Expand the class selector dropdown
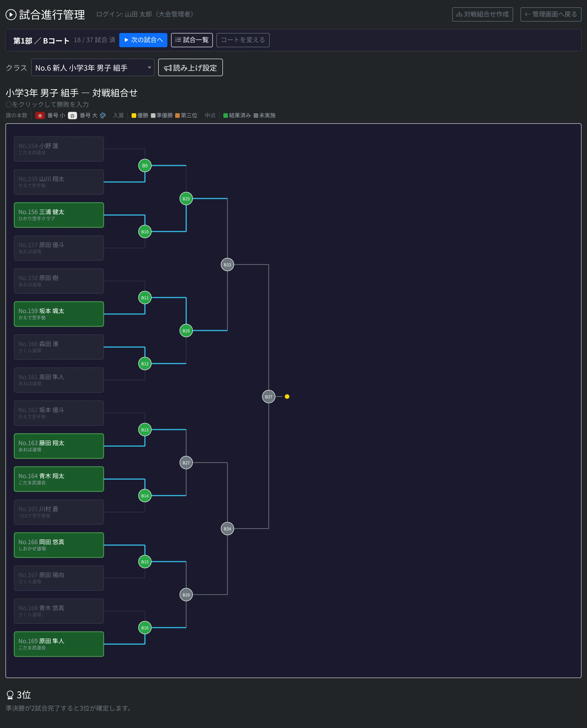587x728 pixels. 93,68
